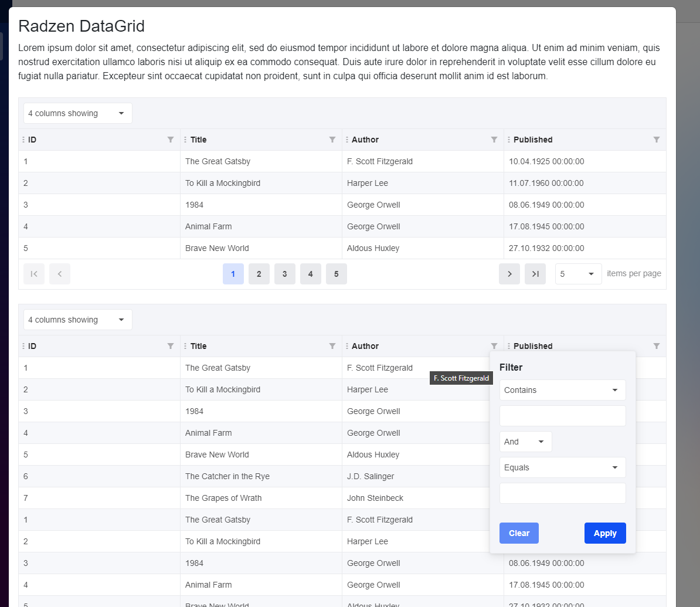700x607 pixels.
Task: Click J.D. Salinger author cell
Action: (x=371, y=476)
